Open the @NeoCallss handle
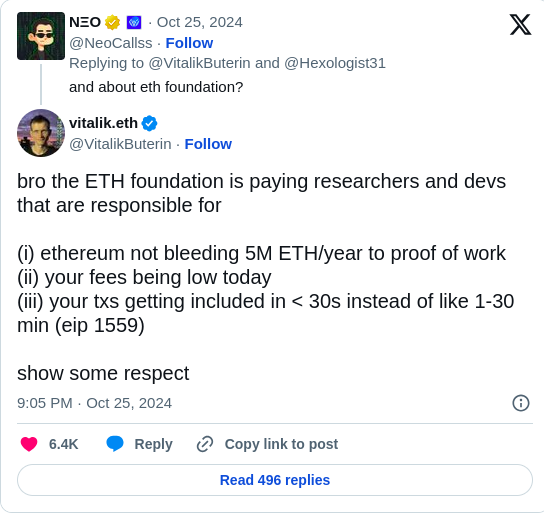This screenshot has width=544, height=516. click(x=111, y=43)
